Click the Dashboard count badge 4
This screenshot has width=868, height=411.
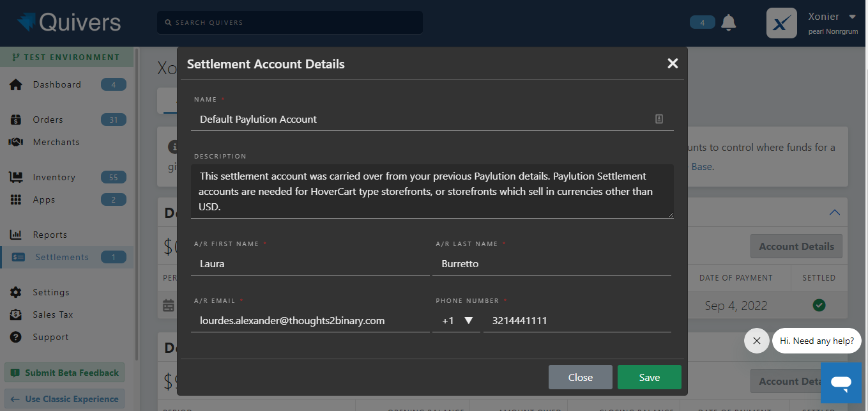coord(114,84)
